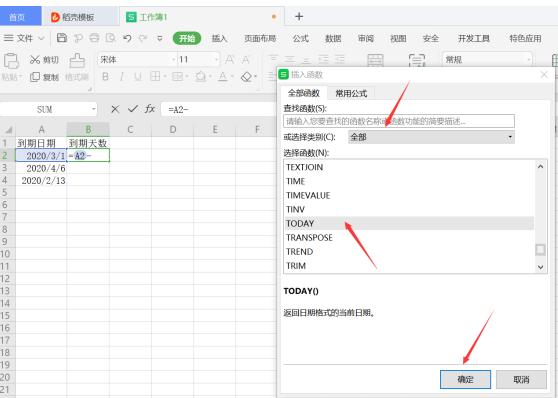Click the Copy (复制) icon
Image resolution: width=558 pixels, height=398 pixels.
coord(35,77)
